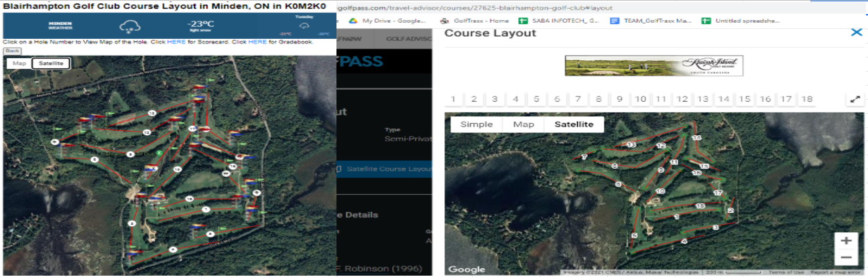Click hole 13 marker on GolfPass satellite map
Screen dimensions: 868x277
[631, 145]
